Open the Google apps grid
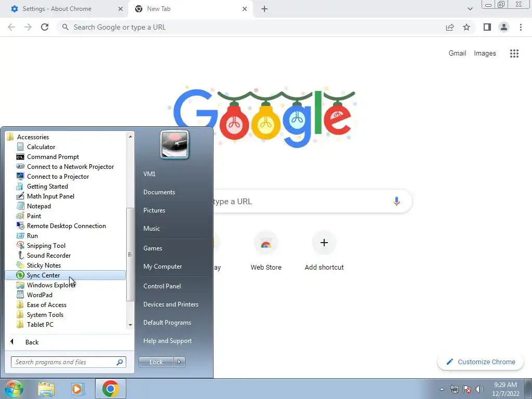532x399 pixels. point(514,54)
